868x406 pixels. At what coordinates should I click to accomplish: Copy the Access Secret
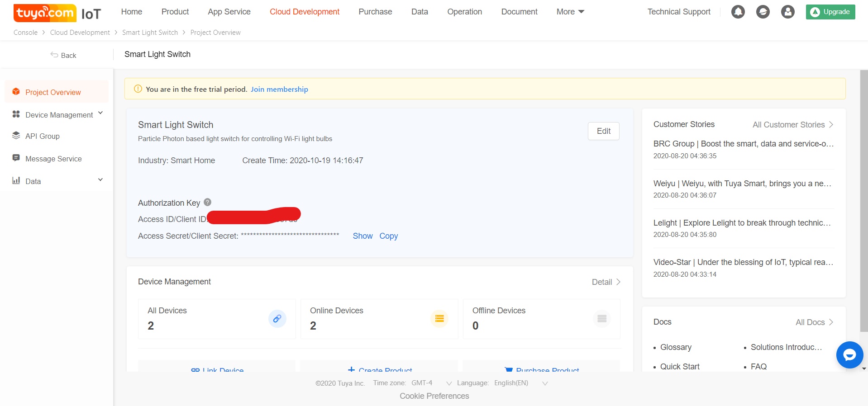tap(388, 236)
